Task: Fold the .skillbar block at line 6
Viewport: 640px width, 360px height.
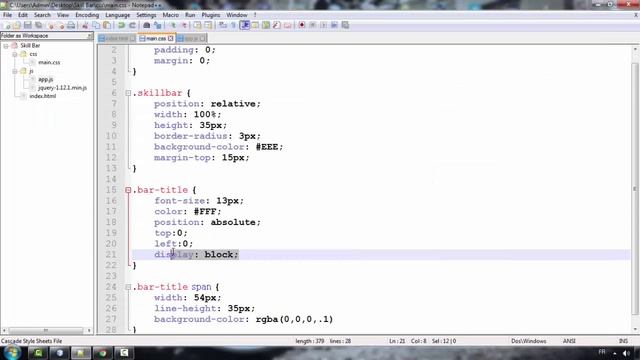Action: pyautogui.click(x=128, y=93)
